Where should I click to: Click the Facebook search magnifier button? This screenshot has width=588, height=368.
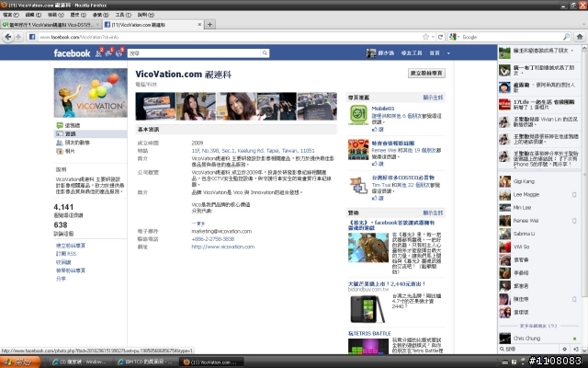tap(265, 53)
